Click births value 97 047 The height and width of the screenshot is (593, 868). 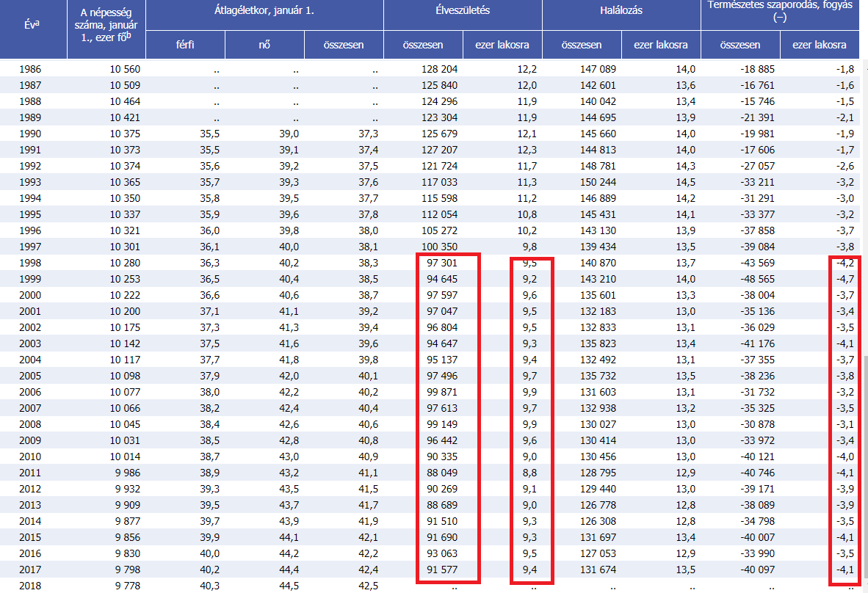point(442,311)
